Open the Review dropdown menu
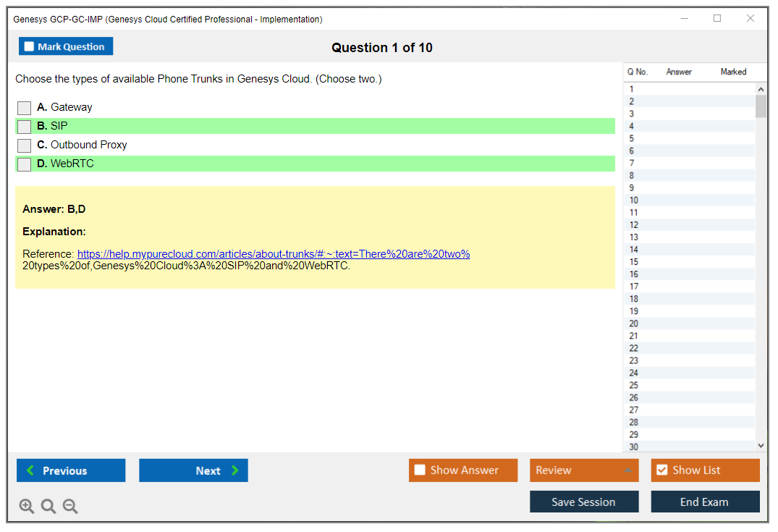778x532 pixels. tap(584, 470)
